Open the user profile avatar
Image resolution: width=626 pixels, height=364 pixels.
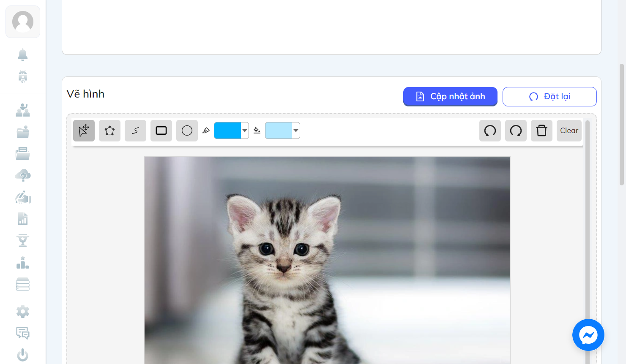23,22
